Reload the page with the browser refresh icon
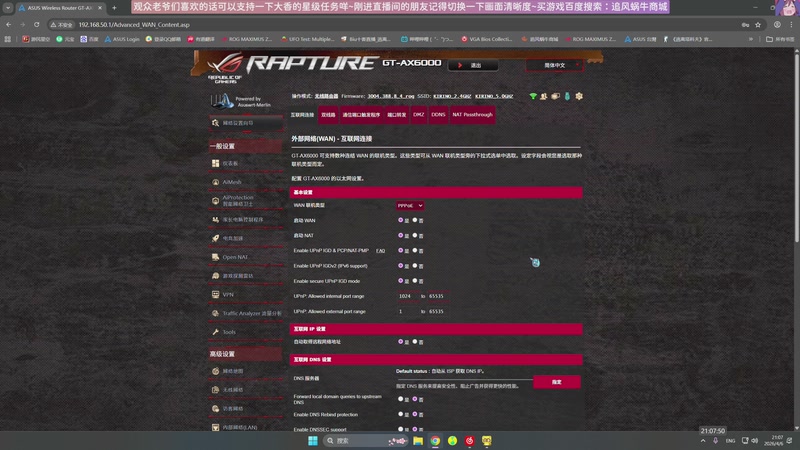This screenshot has width=800, height=450. click(36, 24)
